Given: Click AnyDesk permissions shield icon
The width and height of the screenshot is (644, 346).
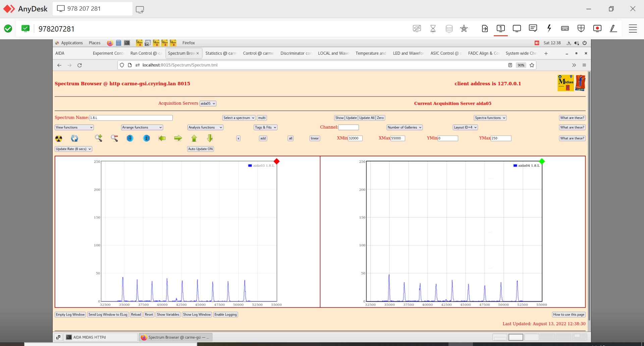Looking at the screenshot, I should 581,29.
